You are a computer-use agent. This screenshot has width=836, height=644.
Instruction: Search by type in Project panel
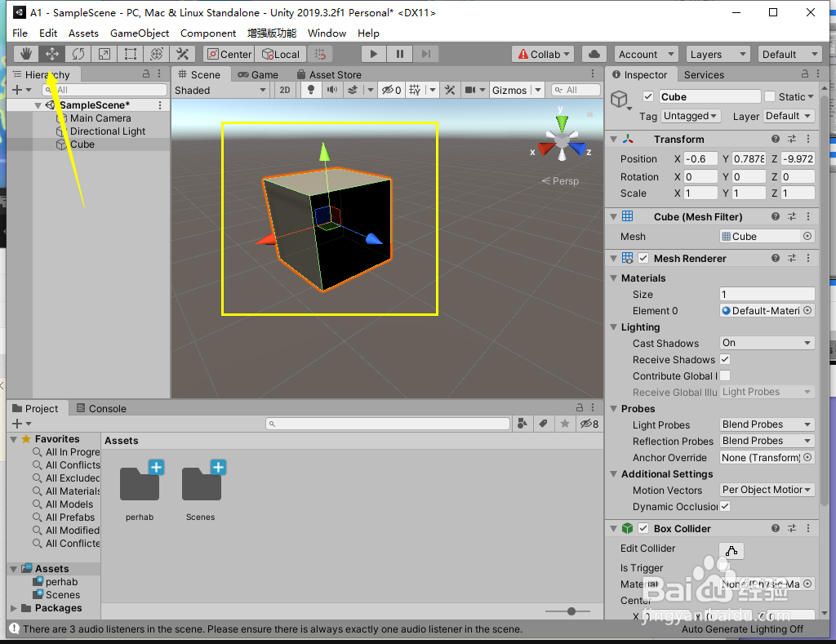coord(522,424)
